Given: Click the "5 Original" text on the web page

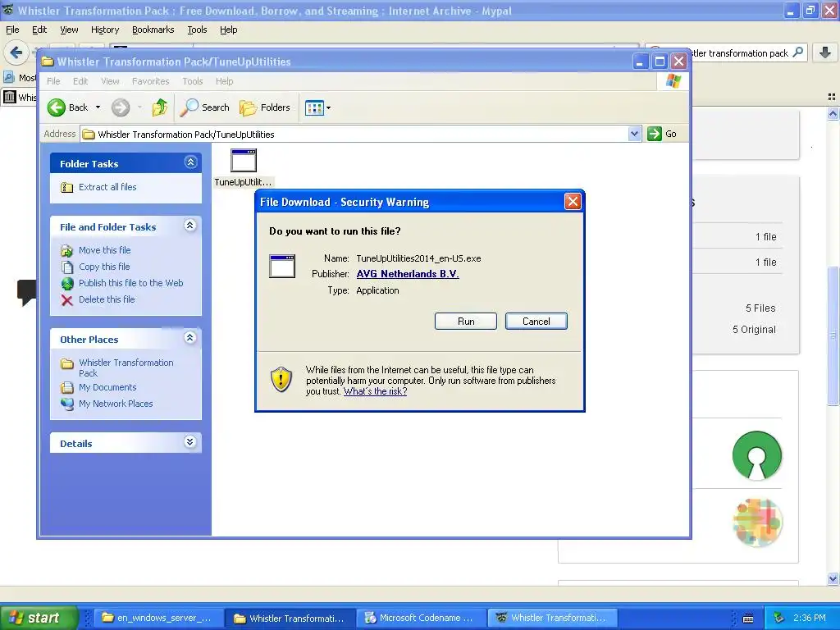Looking at the screenshot, I should click(x=754, y=330).
